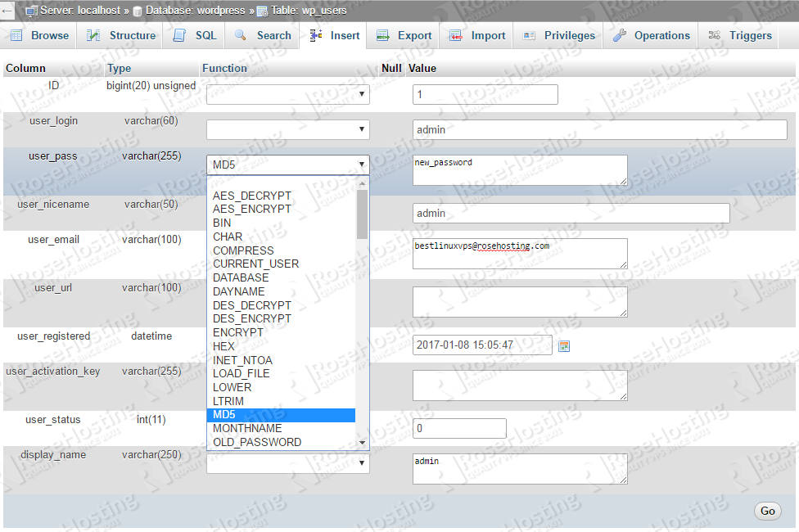
Task: Click the Export tab icon
Action: pyautogui.click(x=382, y=35)
